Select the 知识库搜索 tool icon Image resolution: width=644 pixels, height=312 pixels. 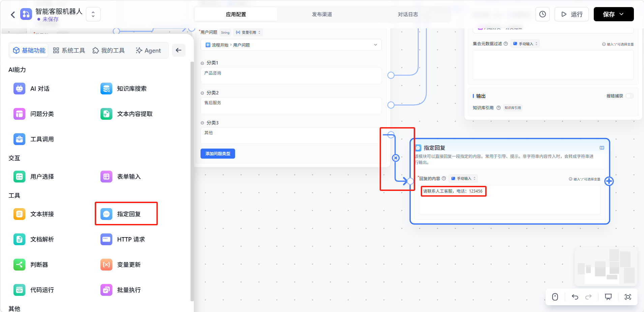pyautogui.click(x=106, y=89)
